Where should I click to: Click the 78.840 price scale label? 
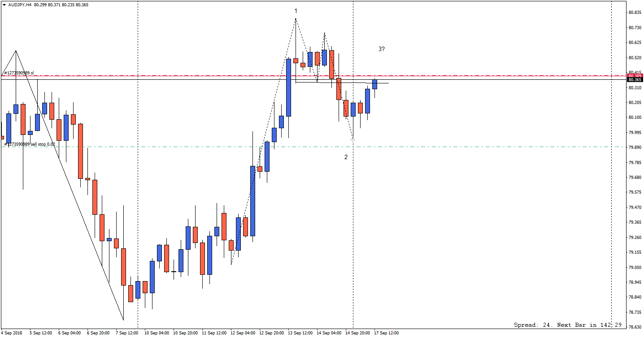pos(634,297)
